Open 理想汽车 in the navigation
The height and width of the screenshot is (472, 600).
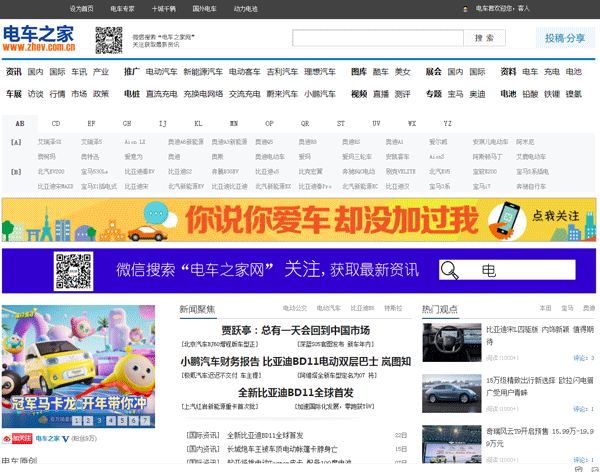point(320,72)
